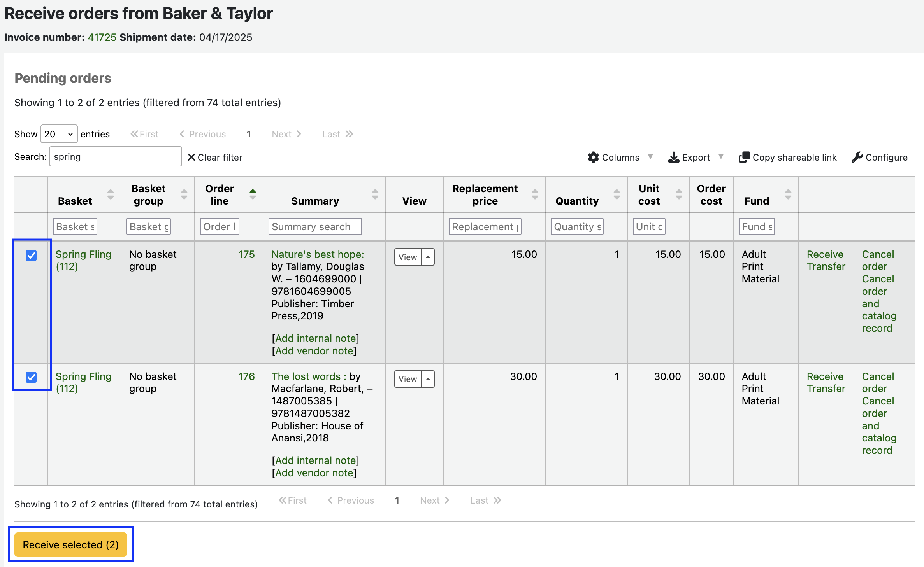924x567 pixels.
Task: Click the Basket group filter field
Action: pos(149,226)
